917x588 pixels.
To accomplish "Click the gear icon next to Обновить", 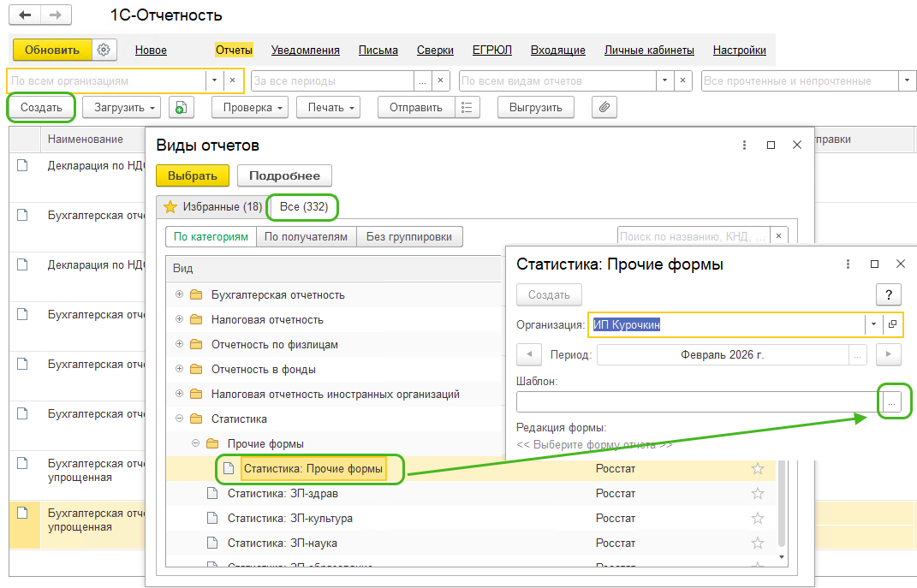I will coord(104,50).
